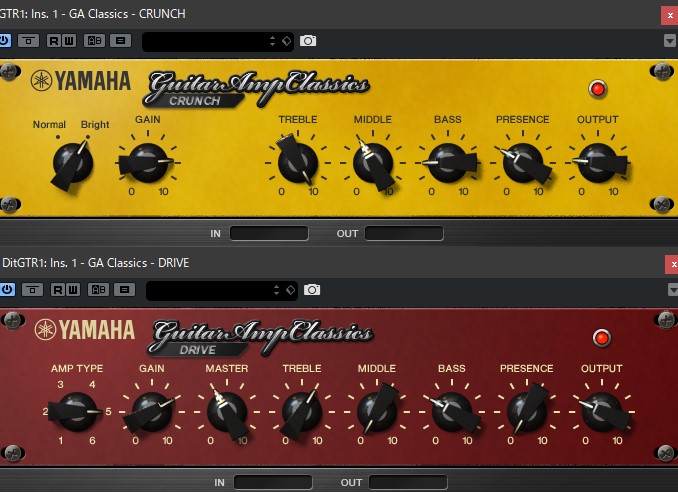Screen dimensions: 678x492
Task: Click the Yamaha logo on DRIVE amp
Action: [85, 330]
